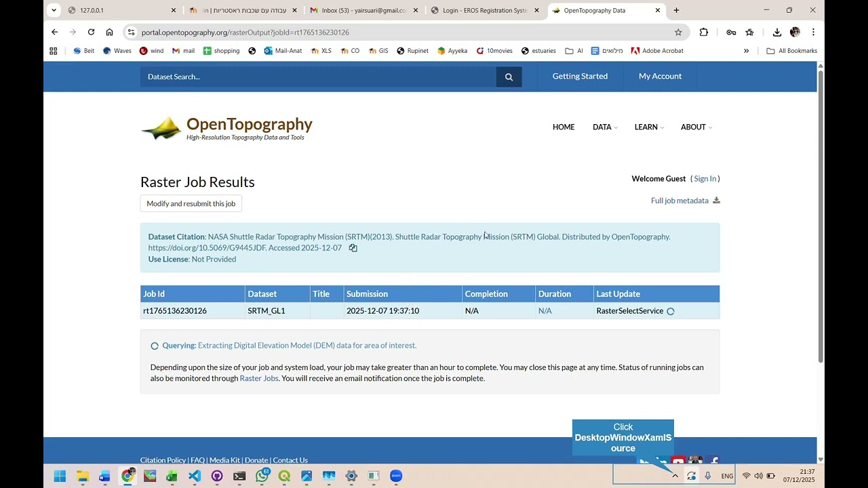Open a new browser tab
The image size is (868, 488).
pos(676,10)
